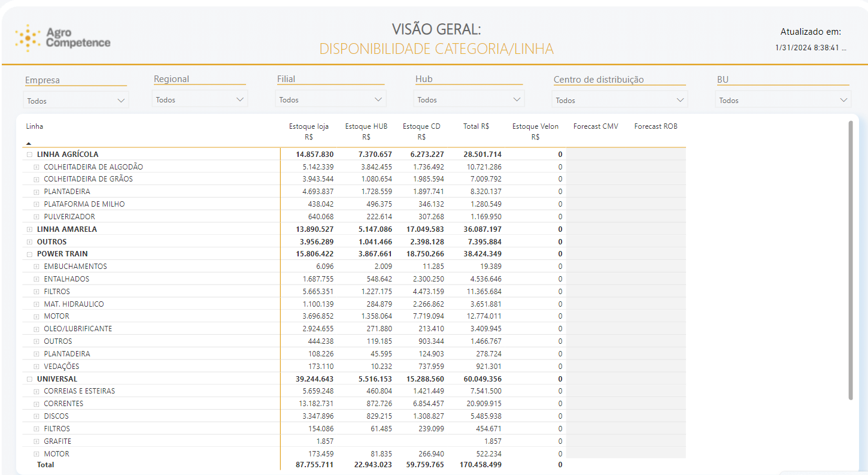The height and width of the screenshot is (475, 868).
Task: Open the Empresa filter dropdown
Action: click(76, 101)
